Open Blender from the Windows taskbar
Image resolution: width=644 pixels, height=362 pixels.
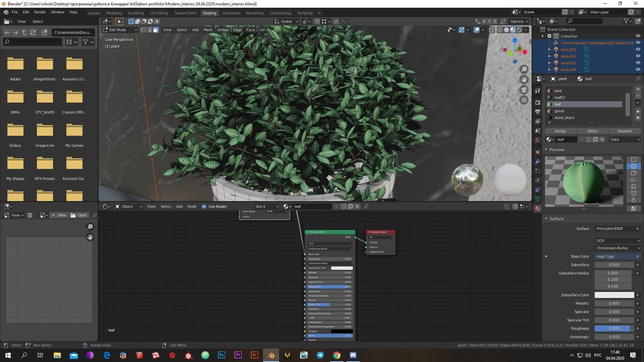coord(271,355)
